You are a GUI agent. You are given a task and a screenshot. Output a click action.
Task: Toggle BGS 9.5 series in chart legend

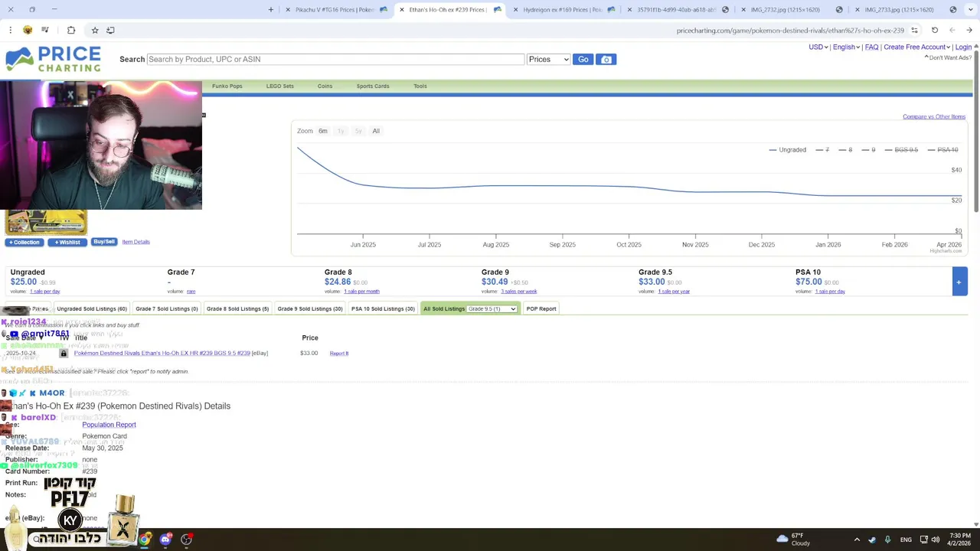[x=900, y=150]
